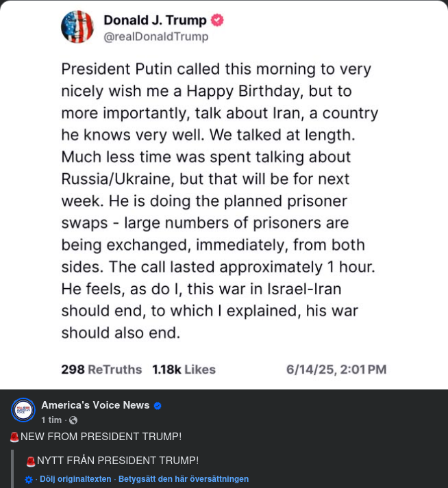Click the translated 'NYTT FRÅN PRESIDENT TRUMP!' text
Viewport: 448px width, 488px height.
pyautogui.click(x=118, y=461)
